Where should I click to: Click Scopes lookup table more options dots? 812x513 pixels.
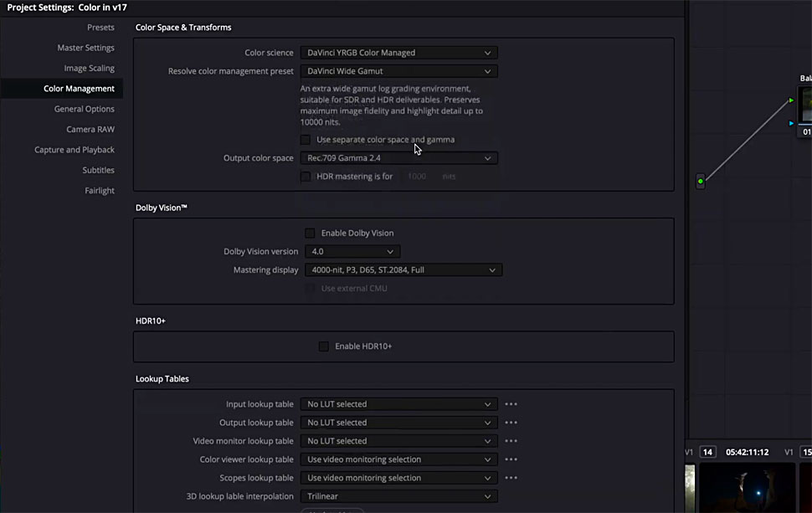tap(511, 478)
